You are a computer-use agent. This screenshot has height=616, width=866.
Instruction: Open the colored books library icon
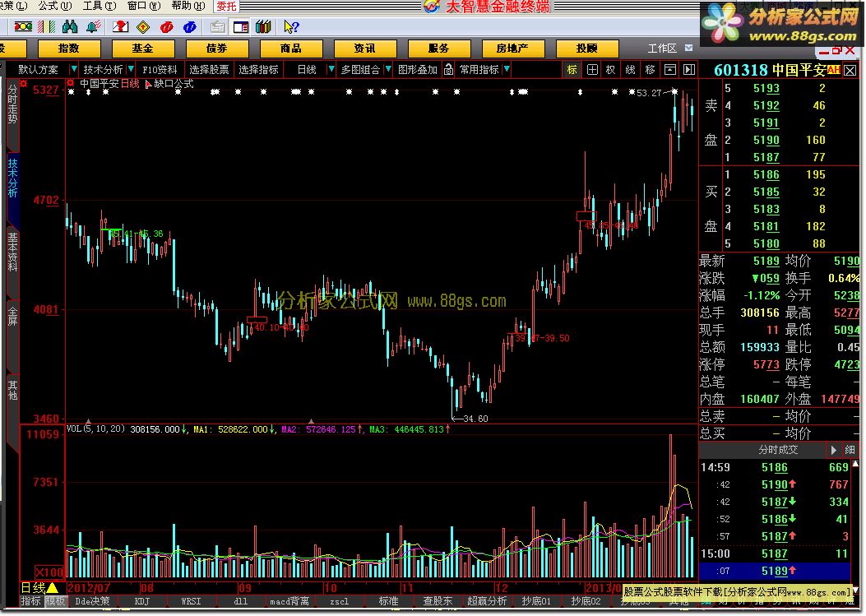[263, 26]
